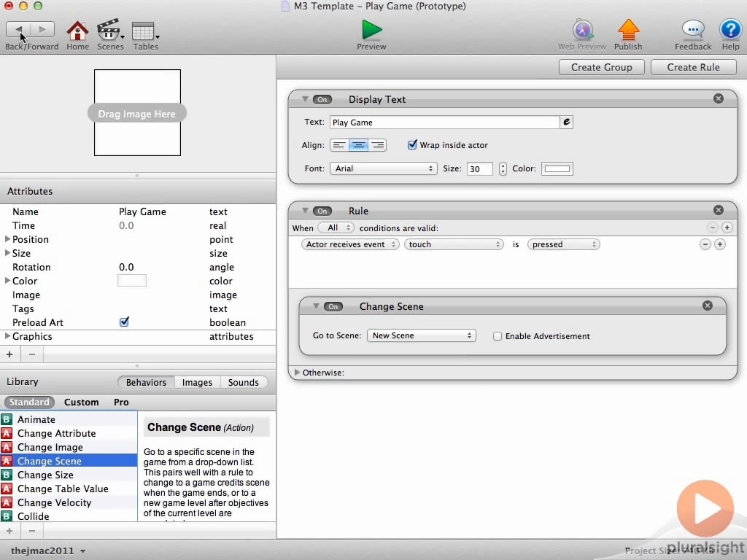Open the thejmac2011 account menu
The height and width of the screenshot is (560, 747).
point(48,551)
